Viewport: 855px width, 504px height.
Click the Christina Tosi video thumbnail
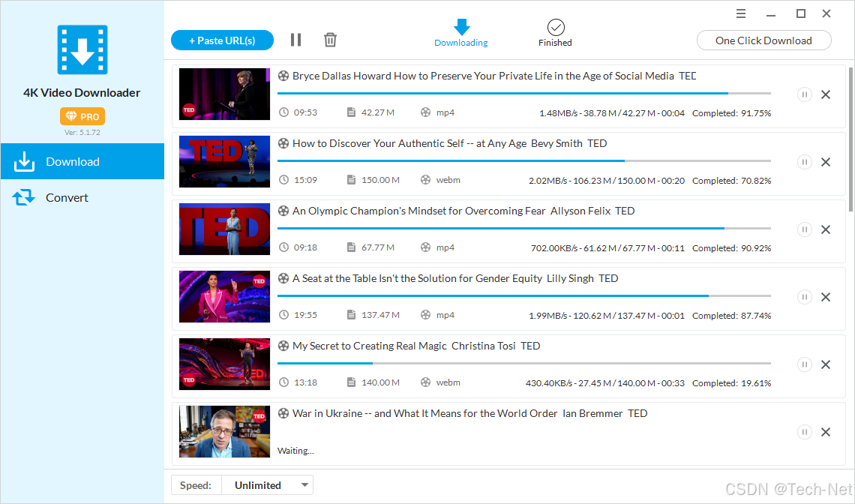click(224, 364)
